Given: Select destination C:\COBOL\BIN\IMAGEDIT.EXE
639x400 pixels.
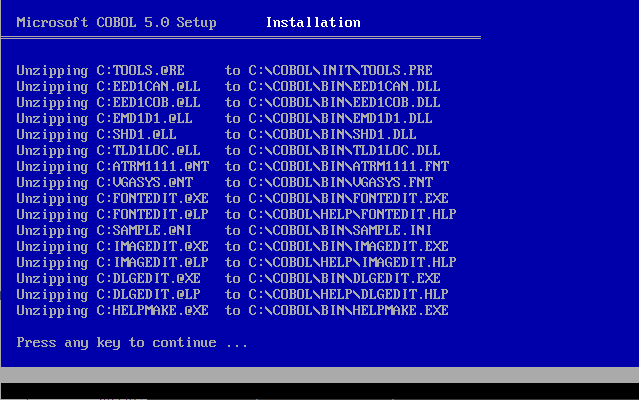Looking at the screenshot, I should 348,246.
